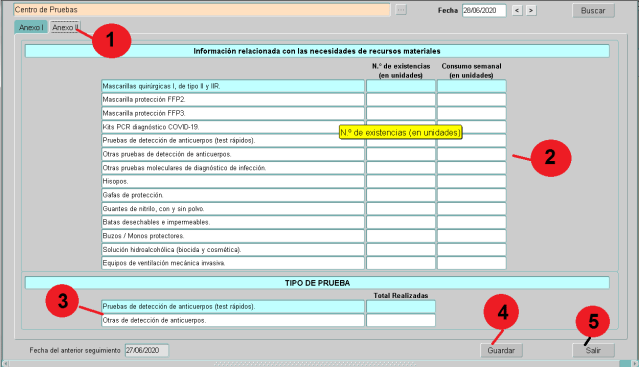Click the Guardar button
Viewport: 639px width, 367px height.
501,350
